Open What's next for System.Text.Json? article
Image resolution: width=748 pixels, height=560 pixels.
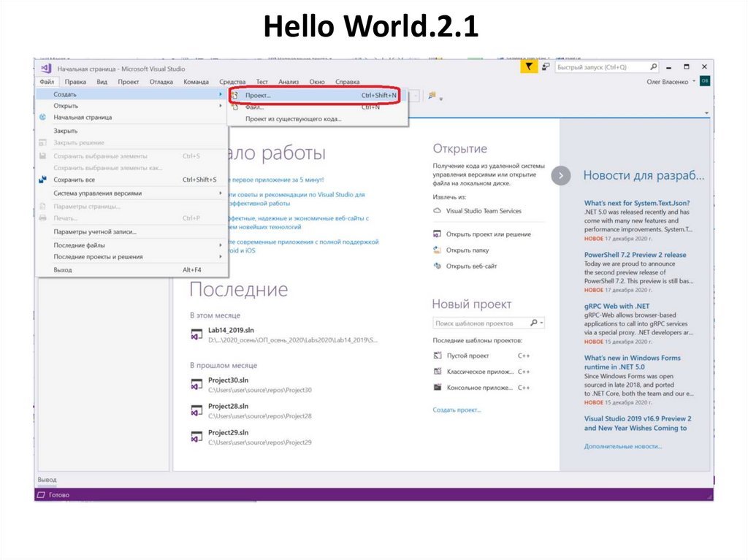637,203
